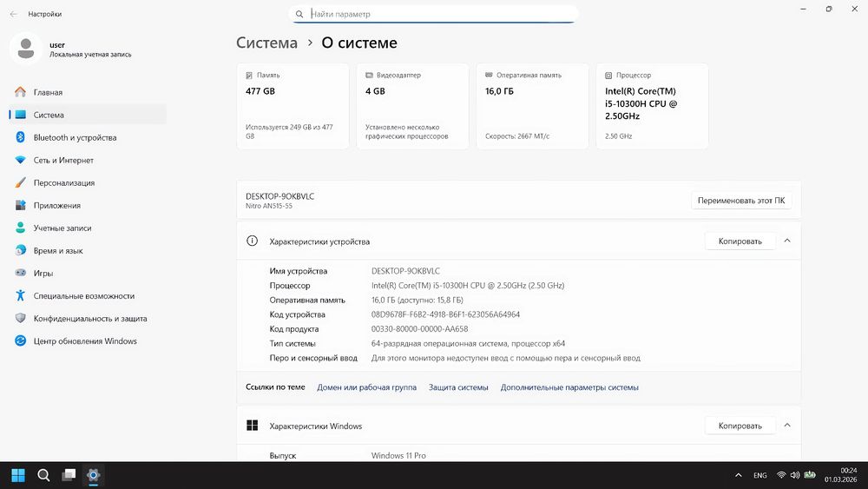
Task: Click the volume speaker icon in tray
Action: point(795,475)
